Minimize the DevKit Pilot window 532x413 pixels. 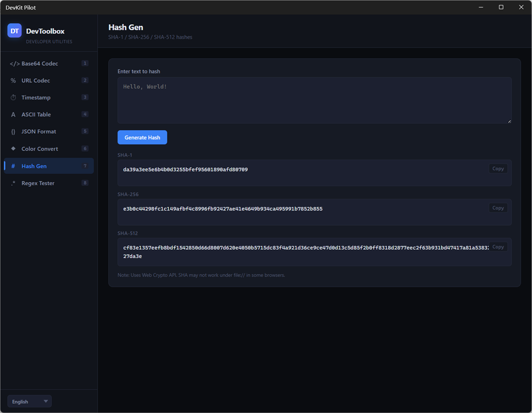click(x=481, y=7)
